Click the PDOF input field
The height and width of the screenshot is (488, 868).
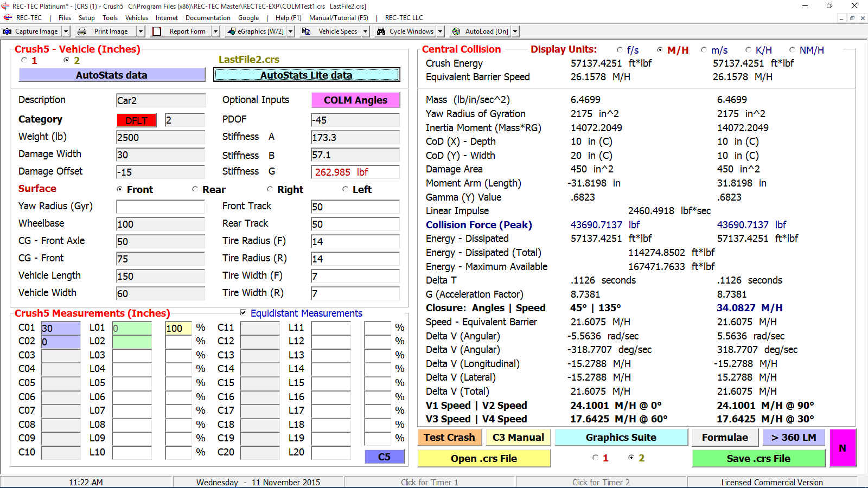click(355, 120)
